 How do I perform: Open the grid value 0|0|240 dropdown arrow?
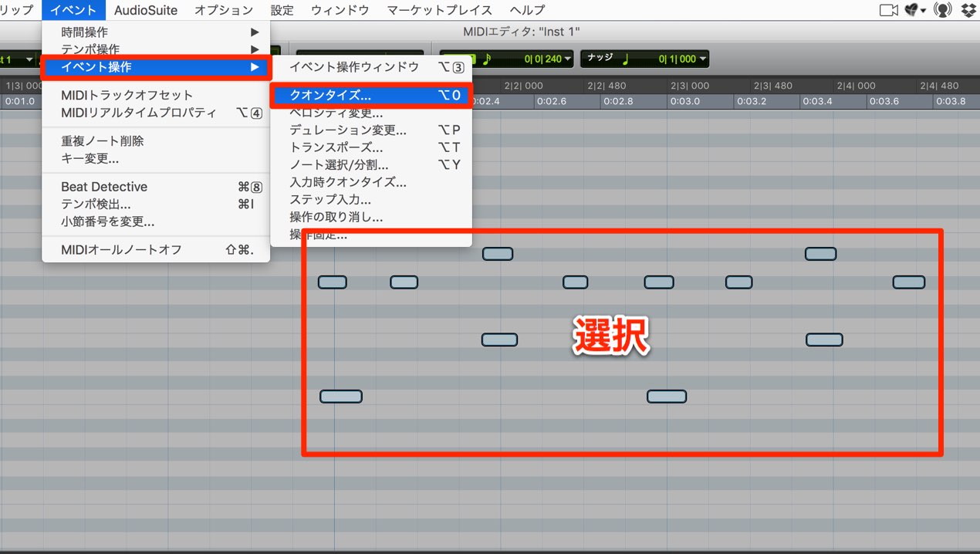pos(568,59)
